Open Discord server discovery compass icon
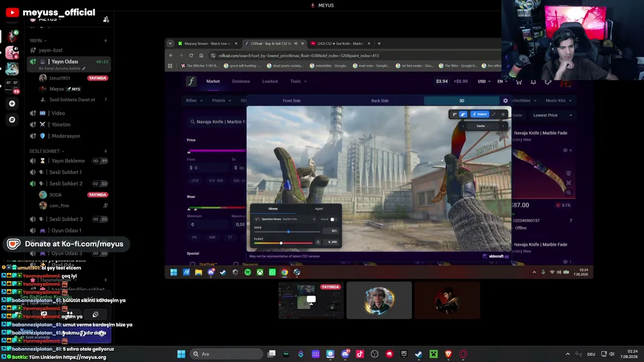 12,120
